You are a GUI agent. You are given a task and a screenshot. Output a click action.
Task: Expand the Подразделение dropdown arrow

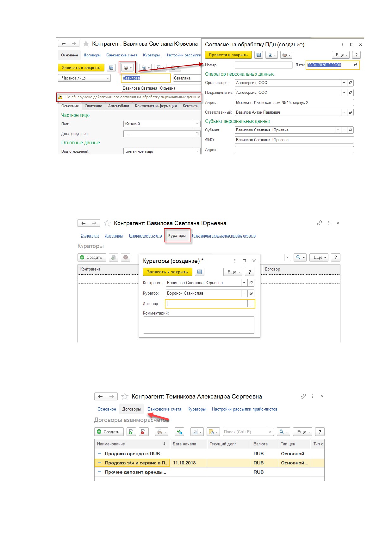(x=344, y=92)
